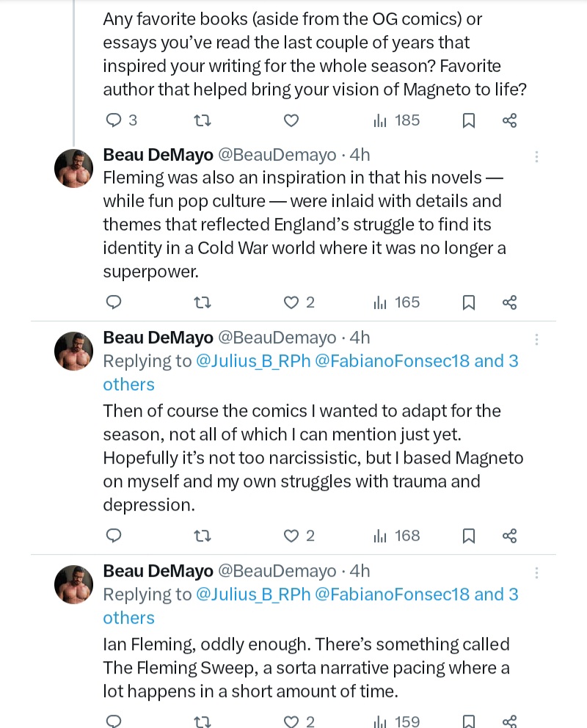Open replies on the favorite books tweet

(x=121, y=120)
